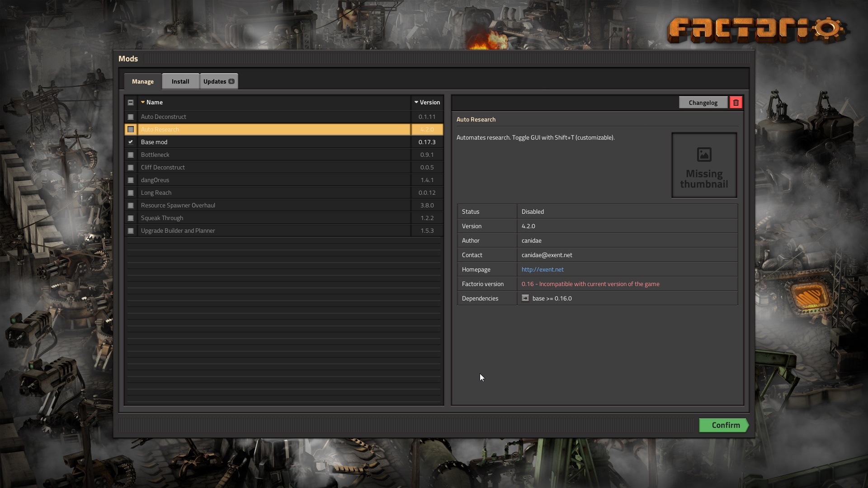This screenshot has width=868, height=488.
Task: Click the base >= 0.16.0 dependency text
Action: click(x=552, y=298)
